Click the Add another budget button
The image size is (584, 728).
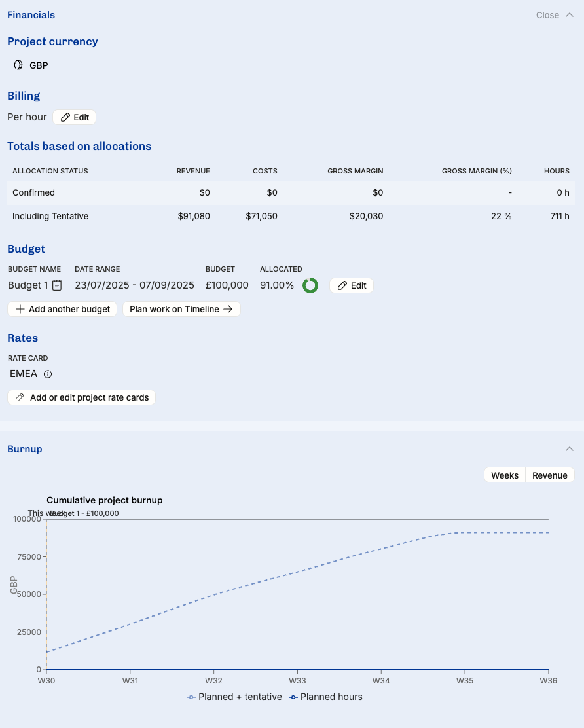pos(63,309)
